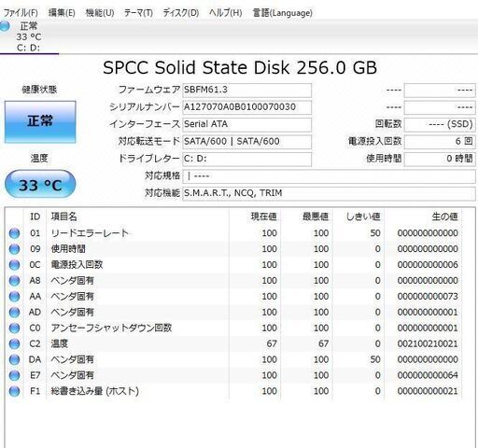Viewport: 478px width, 448px height.
Task: Click the serial number field
Action: pyautogui.click(x=246, y=107)
